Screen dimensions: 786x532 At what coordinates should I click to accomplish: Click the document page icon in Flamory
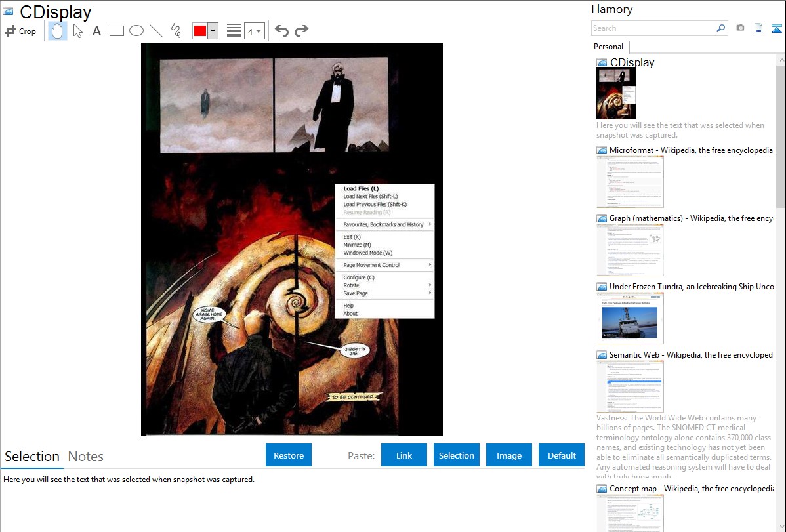tap(758, 28)
